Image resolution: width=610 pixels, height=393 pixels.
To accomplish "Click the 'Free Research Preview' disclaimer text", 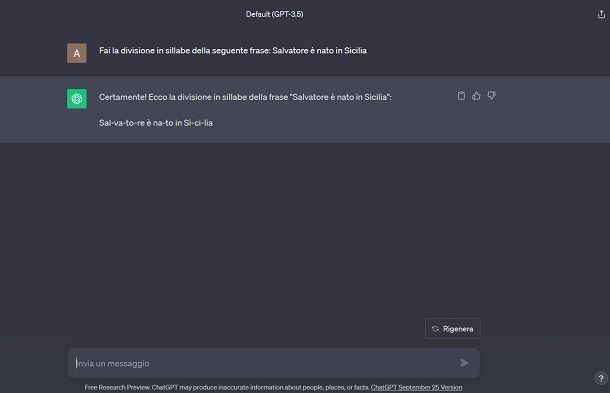I will coord(227,387).
